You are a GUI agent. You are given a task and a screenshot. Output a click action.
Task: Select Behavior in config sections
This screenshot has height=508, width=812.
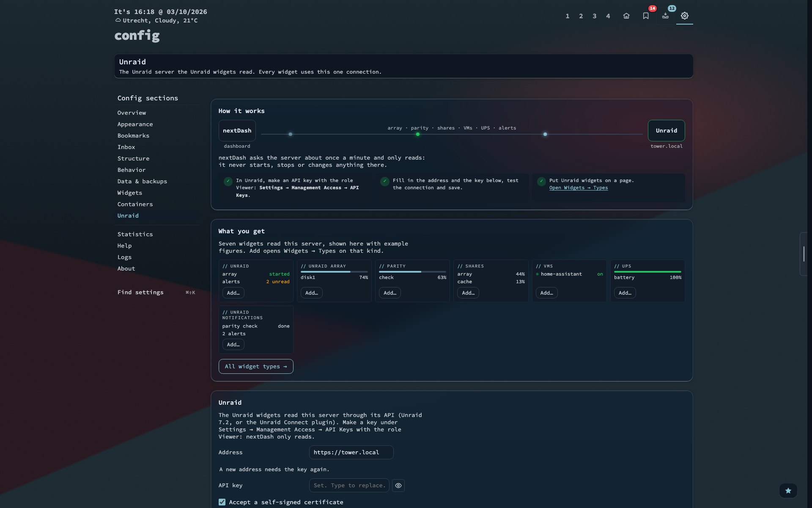(132, 170)
